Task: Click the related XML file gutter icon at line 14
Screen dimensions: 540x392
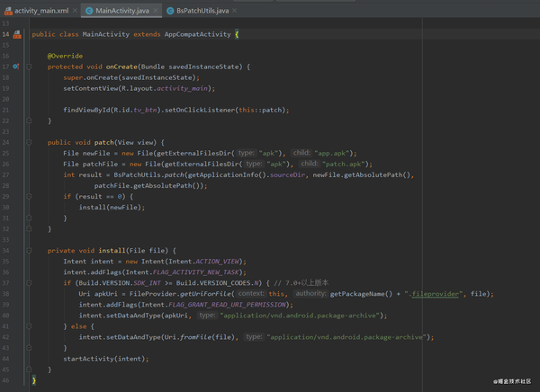Action: [x=17, y=34]
